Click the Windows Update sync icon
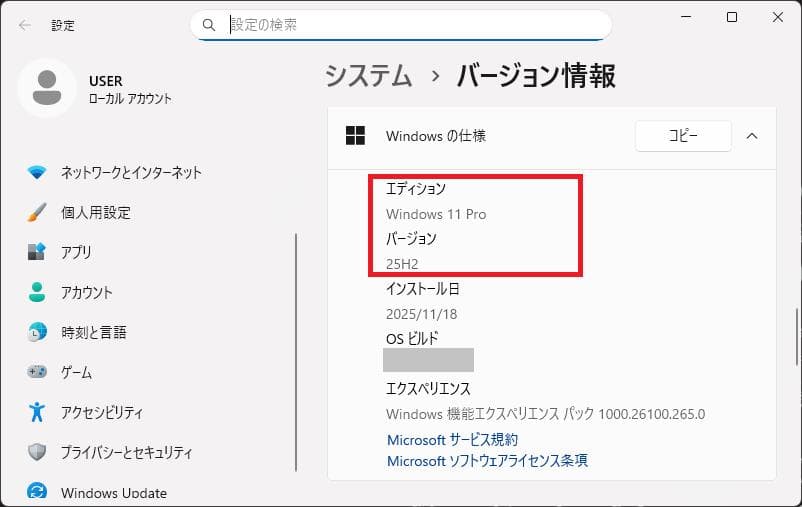Image resolution: width=802 pixels, height=507 pixels. 37,492
